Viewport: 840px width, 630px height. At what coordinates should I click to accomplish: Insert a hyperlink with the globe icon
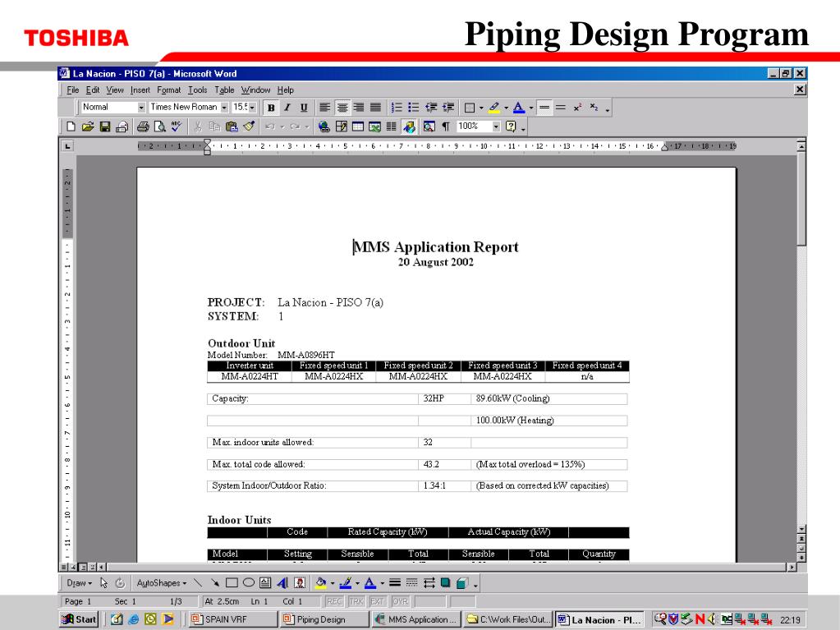pos(324,126)
